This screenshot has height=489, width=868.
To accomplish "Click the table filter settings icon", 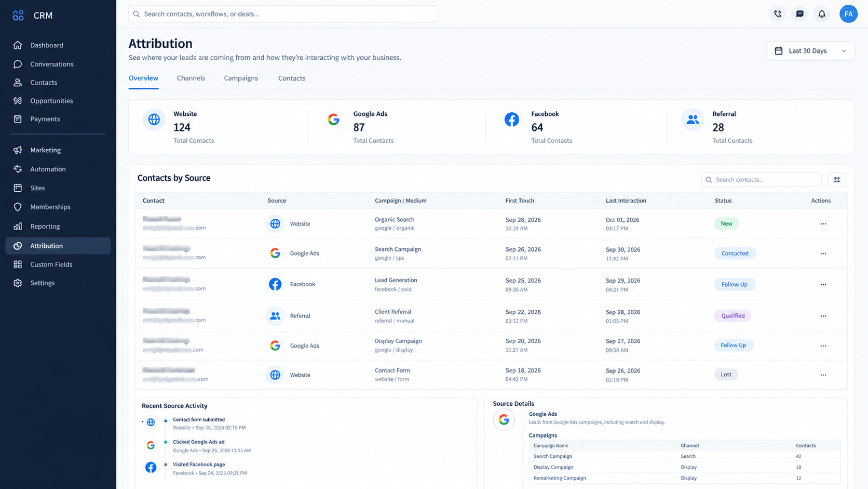I will (x=837, y=180).
